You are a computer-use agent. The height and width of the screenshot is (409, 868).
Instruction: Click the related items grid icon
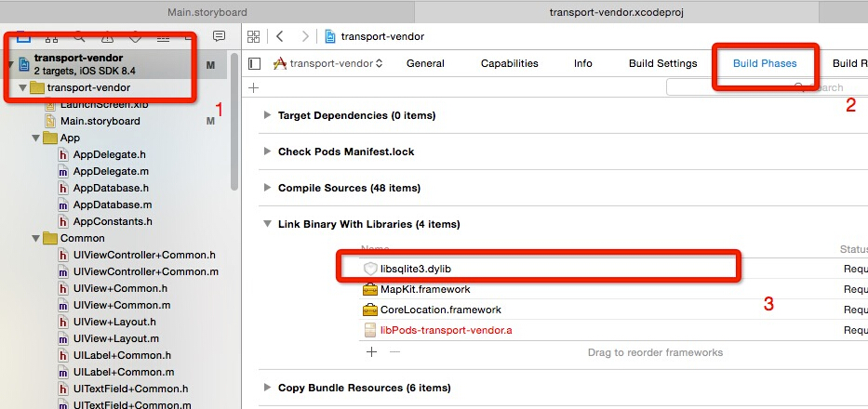click(x=254, y=36)
